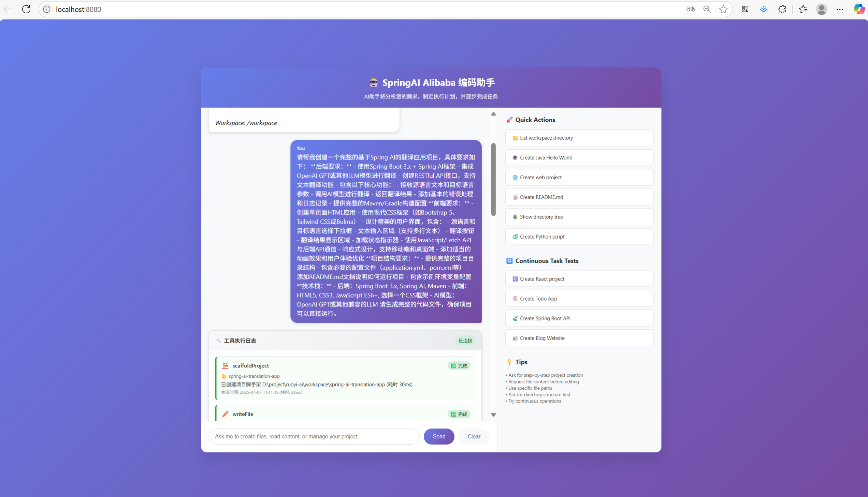Click List workspace directory quick action

[x=579, y=138]
